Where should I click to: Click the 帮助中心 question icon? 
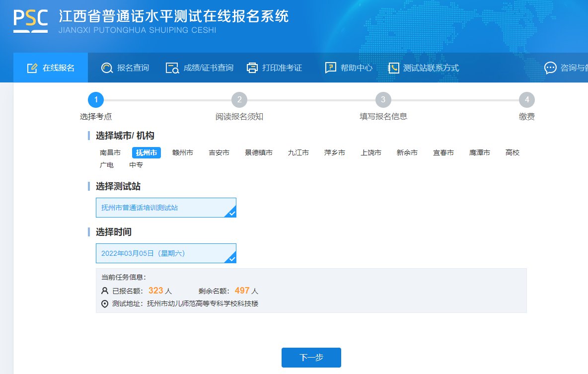pyautogui.click(x=331, y=68)
